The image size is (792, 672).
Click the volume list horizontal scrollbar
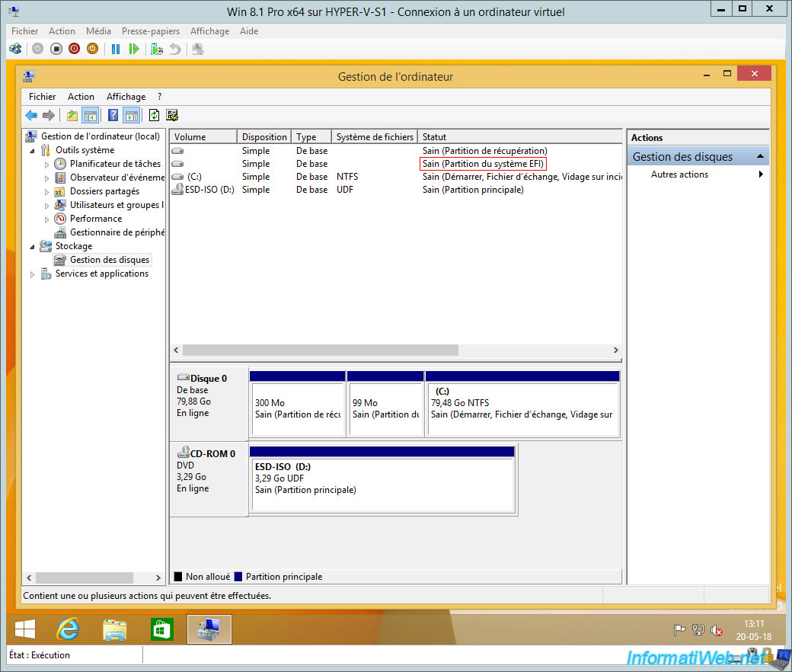tap(321, 350)
